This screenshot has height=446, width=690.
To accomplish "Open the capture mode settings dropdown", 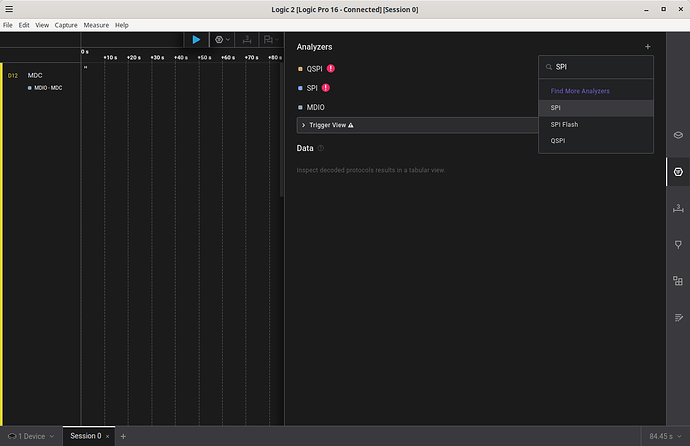I will [221, 39].
